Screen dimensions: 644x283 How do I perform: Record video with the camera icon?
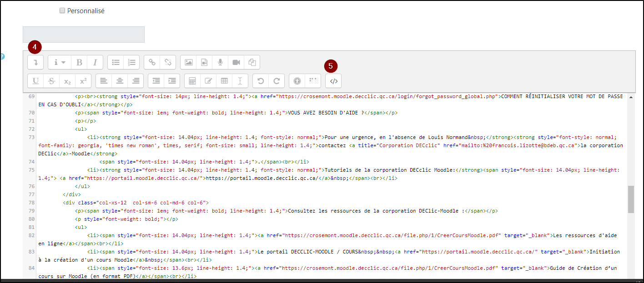(236, 62)
